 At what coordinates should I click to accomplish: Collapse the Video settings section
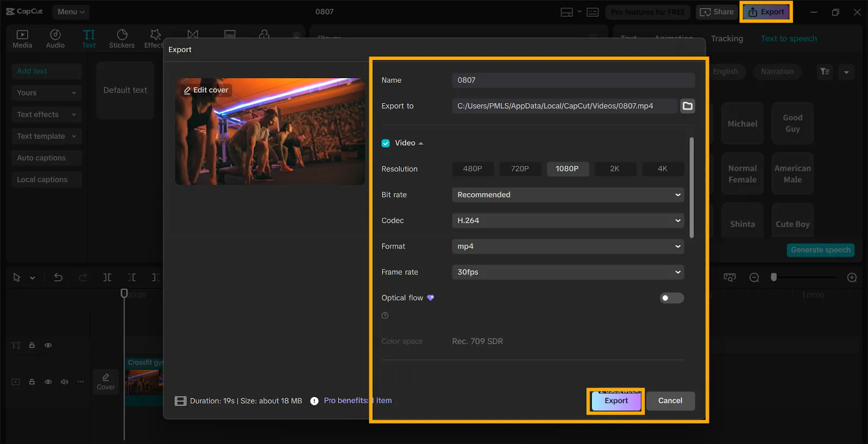tap(421, 143)
